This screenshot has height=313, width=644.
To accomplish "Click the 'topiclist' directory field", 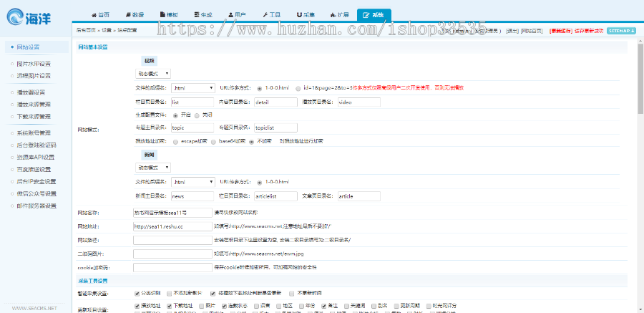I will [275, 128].
